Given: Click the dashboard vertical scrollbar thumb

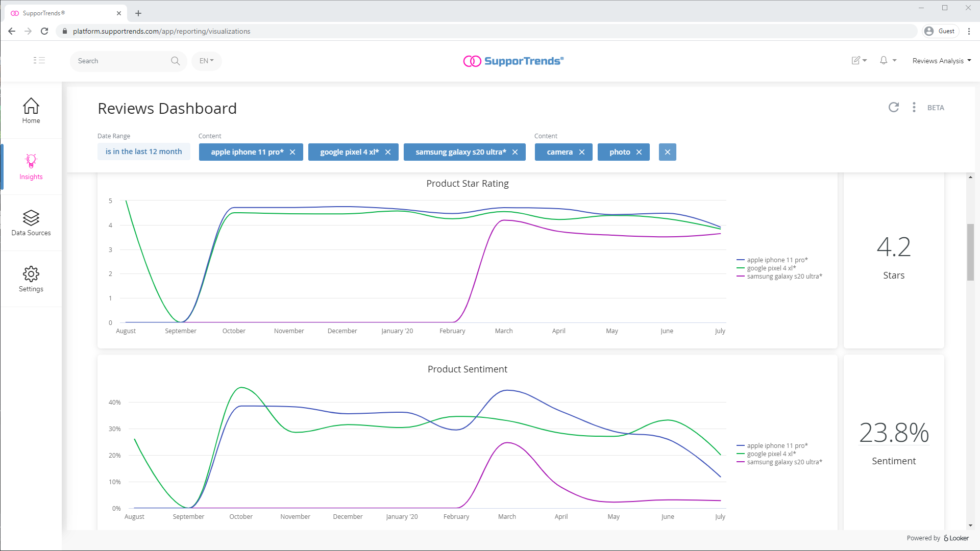Looking at the screenshot, I should [x=970, y=252].
